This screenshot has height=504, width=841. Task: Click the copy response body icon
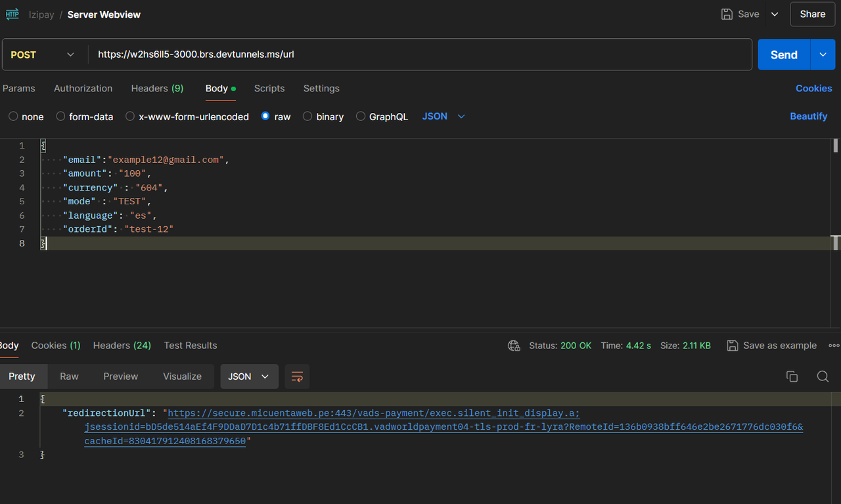(x=792, y=377)
